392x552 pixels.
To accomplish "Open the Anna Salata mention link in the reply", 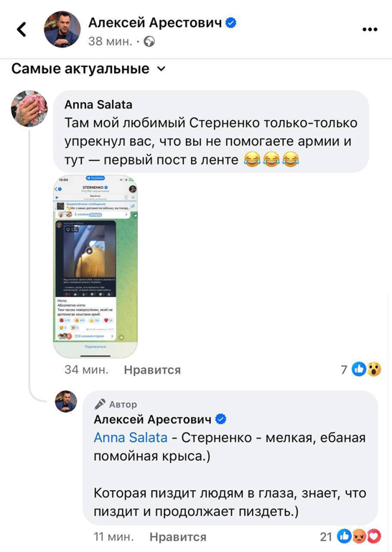I will click(x=131, y=438).
